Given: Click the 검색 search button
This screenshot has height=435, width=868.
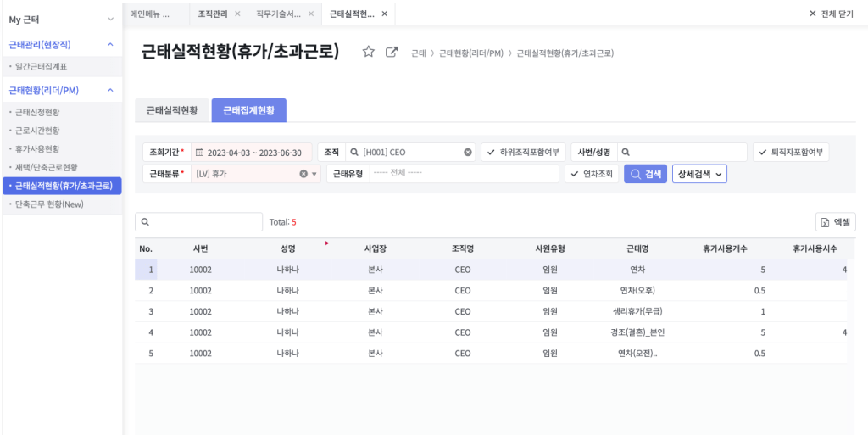Looking at the screenshot, I should (645, 174).
